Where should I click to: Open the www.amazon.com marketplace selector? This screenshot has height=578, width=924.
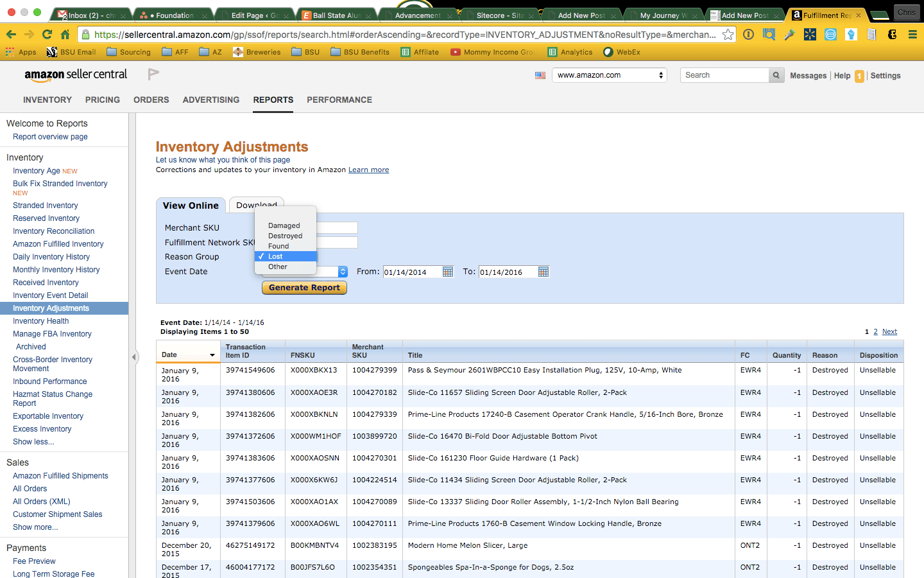(x=609, y=75)
